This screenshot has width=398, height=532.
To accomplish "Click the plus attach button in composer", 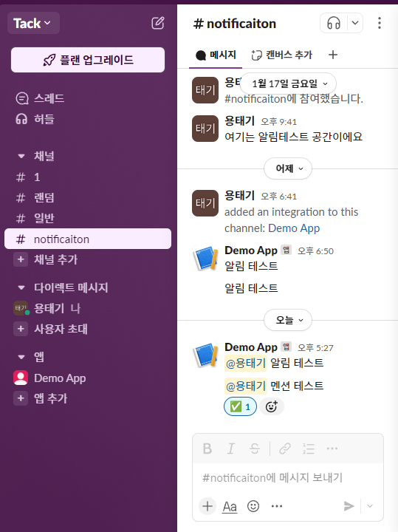I will (x=207, y=506).
